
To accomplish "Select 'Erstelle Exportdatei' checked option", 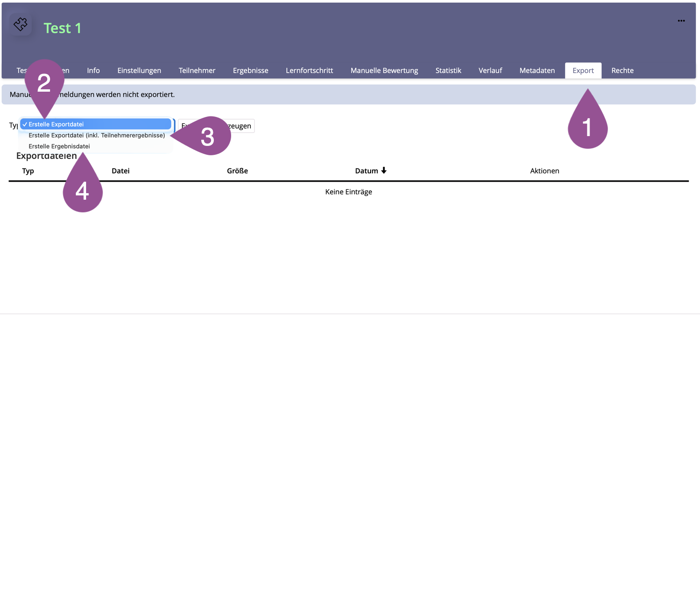I will tap(96, 124).
